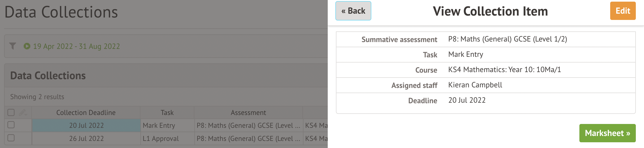The height and width of the screenshot is (148, 644).
Task: Click the bulk edit pencil icon
Action: (x=23, y=113)
